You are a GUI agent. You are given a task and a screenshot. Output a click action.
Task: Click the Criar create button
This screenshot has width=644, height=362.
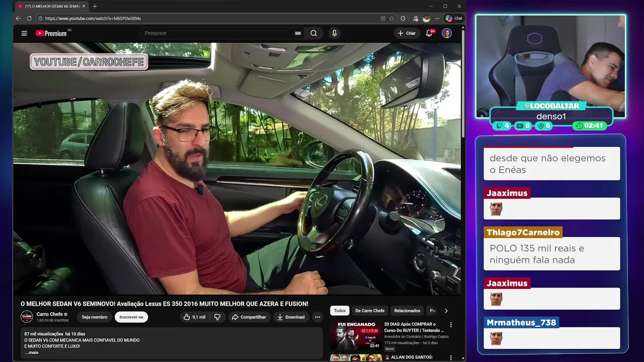pyautogui.click(x=407, y=33)
